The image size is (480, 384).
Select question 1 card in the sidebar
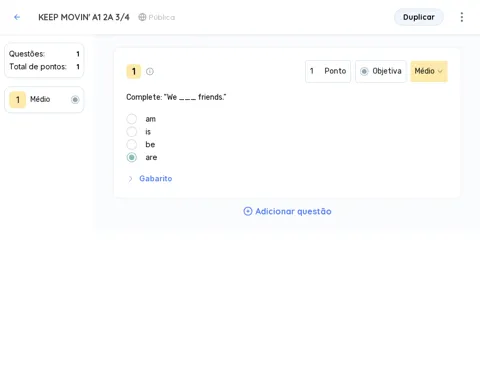44,100
